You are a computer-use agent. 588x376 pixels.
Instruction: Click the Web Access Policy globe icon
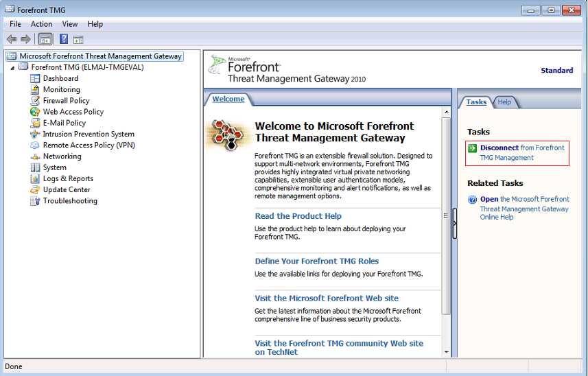(x=35, y=112)
